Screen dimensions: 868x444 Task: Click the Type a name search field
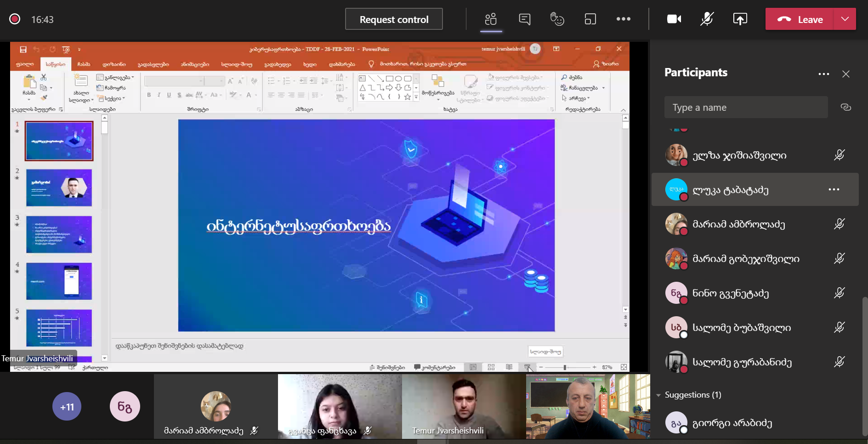click(746, 108)
